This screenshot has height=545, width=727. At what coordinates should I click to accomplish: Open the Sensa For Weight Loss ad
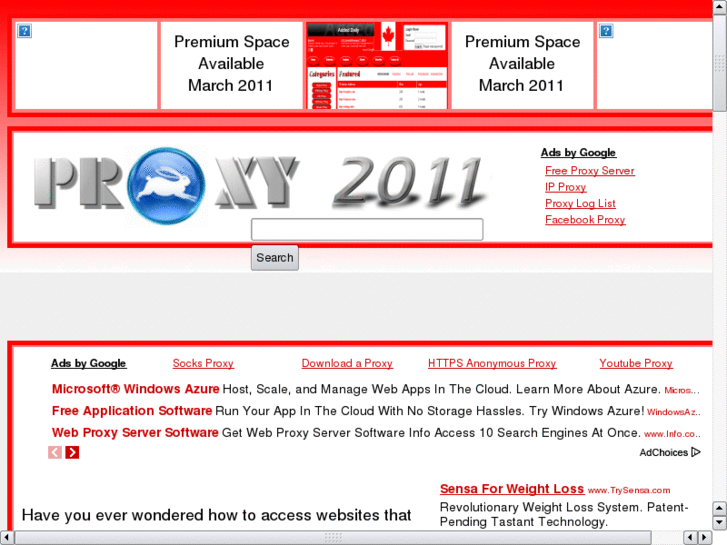click(x=512, y=489)
